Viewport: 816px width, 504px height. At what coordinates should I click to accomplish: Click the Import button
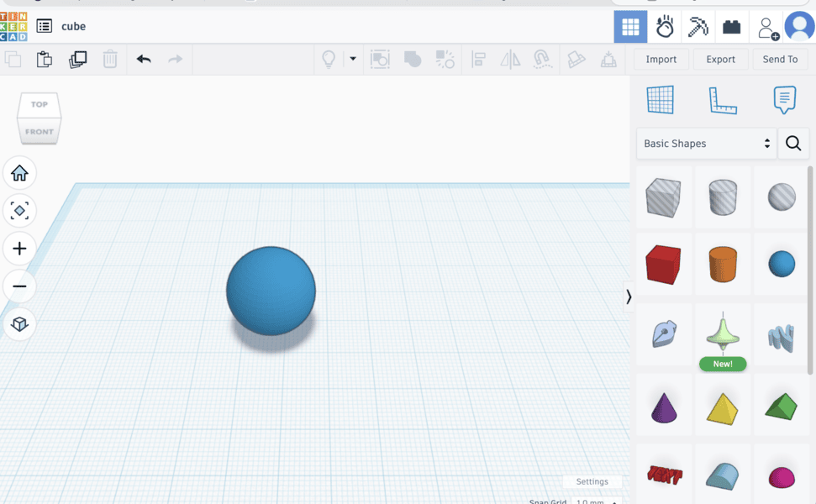click(661, 59)
